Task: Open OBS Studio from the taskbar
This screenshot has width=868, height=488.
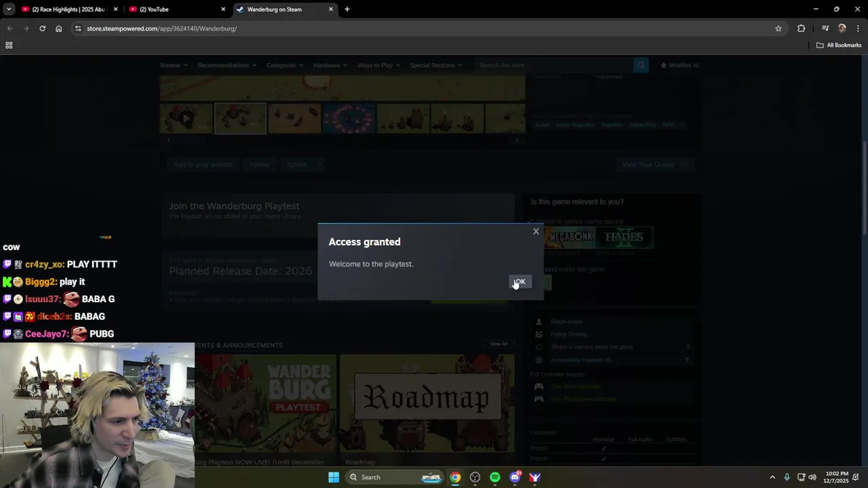Action: 475,477
